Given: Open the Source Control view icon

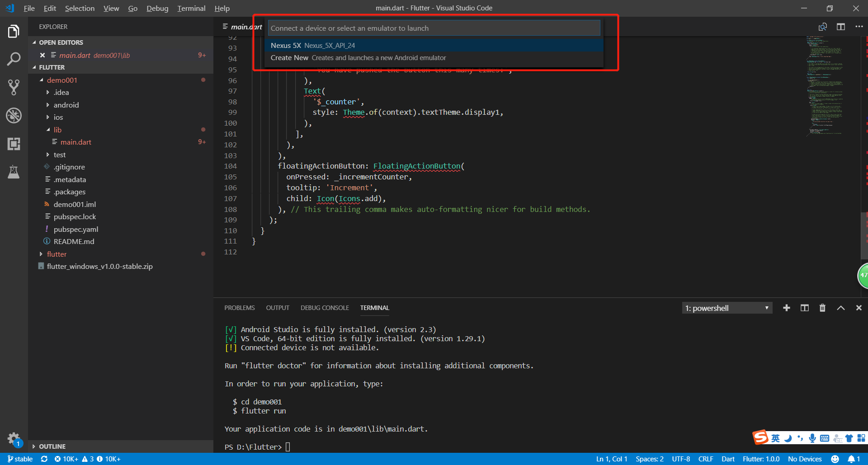Looking at the screenshot, I should pyautogui.click(x=14, y=87).
